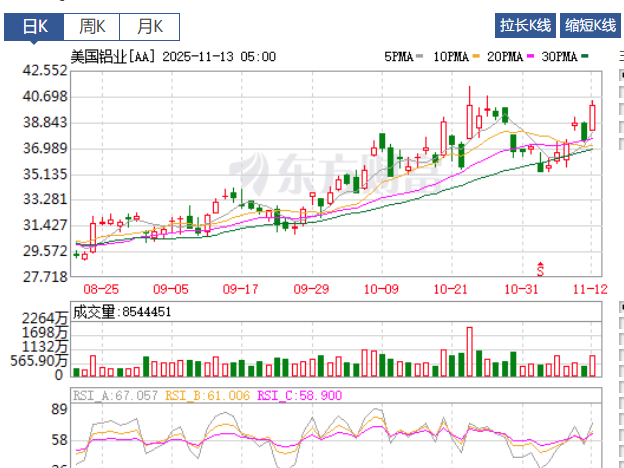The width and height of the screenshot is (624, 468).
Task: Click the RSI_C:58.900 indicator value
Action: pyautogui.click(x=299, y=396)
